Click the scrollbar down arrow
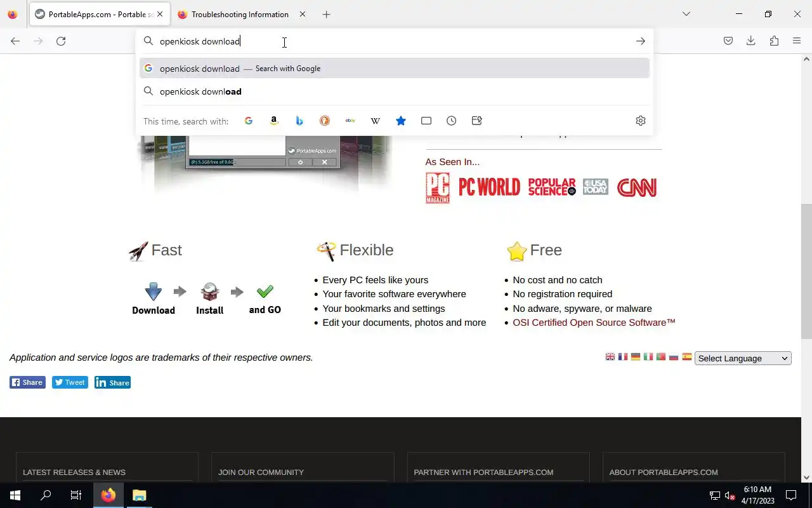The height and width of the screenshot is (508, 812). [806, 478]
